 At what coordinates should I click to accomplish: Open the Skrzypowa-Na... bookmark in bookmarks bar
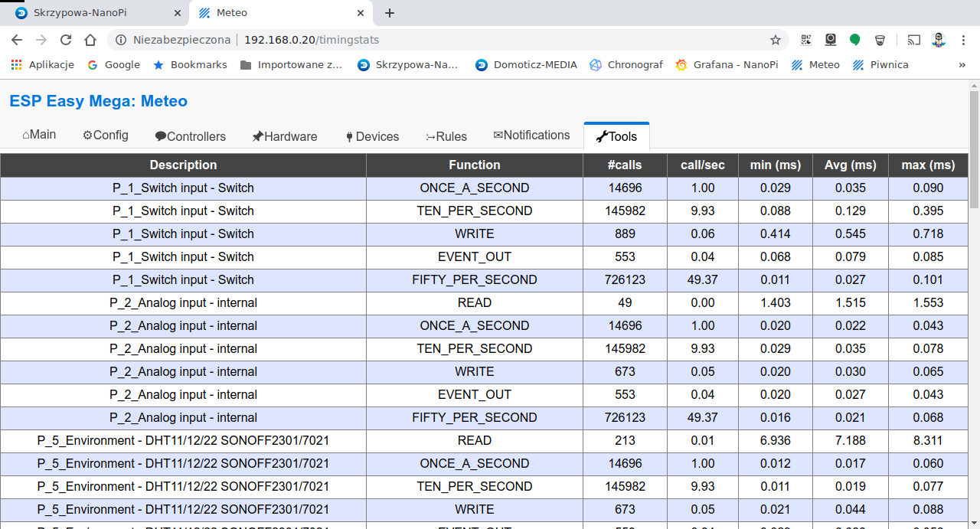point(408,65)
